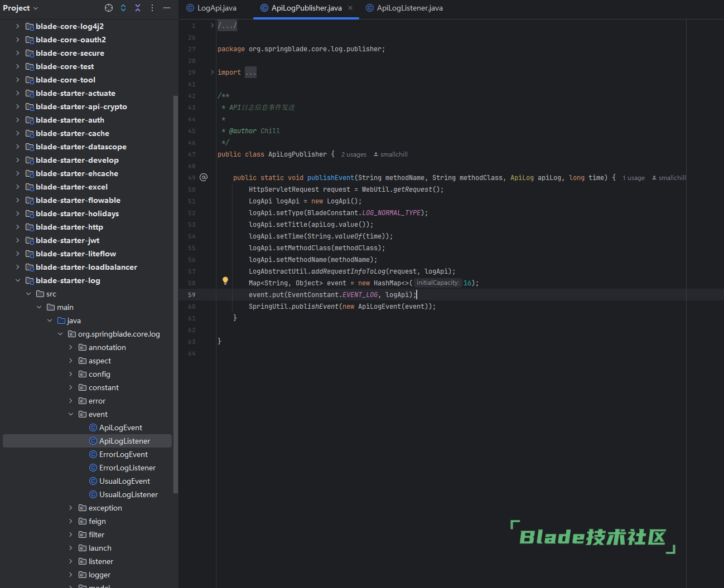
Task: Click the java source folder icon
Action: click(61, 320)
